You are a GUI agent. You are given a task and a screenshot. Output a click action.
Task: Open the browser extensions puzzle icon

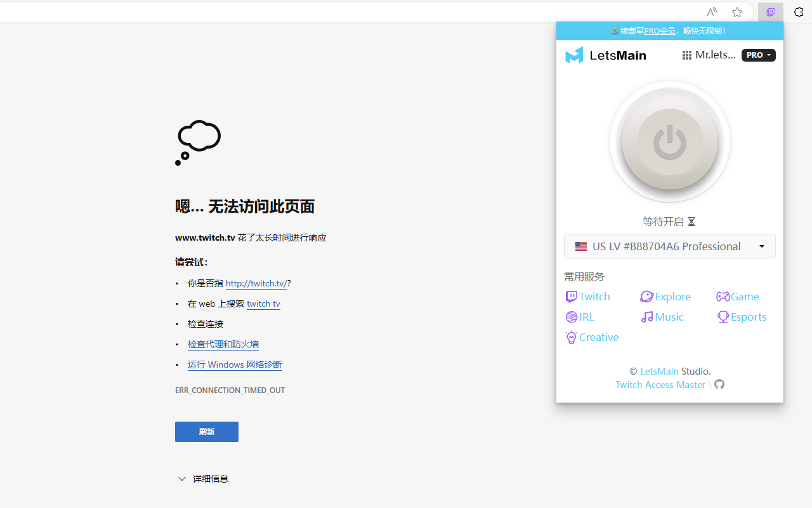799,12
